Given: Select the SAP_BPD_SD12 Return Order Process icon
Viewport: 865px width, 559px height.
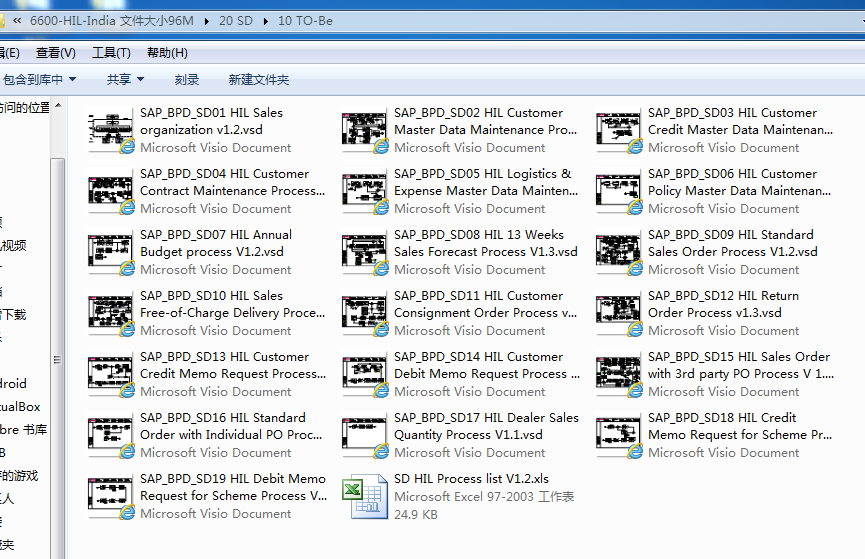Looking at the screenshot, I should [x=619, y=313].
